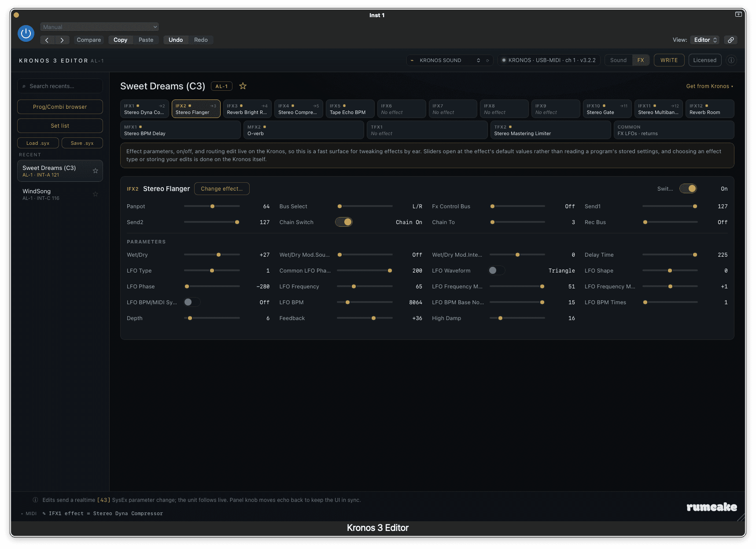This screenshot has width=756, height=549.
Task: Select TFX2 Stereo Mastering Limiter slot
Action: [x=551, y=130]
